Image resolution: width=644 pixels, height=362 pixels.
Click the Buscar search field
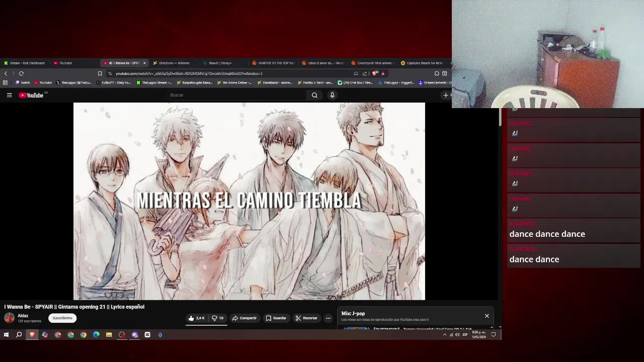point(236,95)
